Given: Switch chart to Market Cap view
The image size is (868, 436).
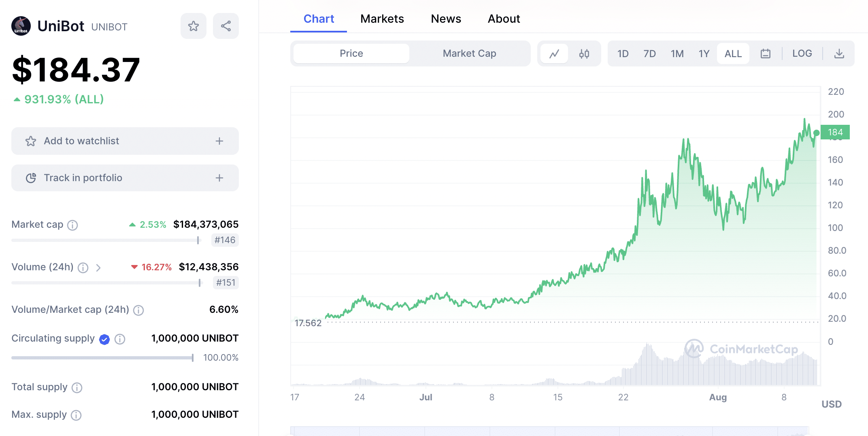Looking at the screenshot, I should (469, 53).
